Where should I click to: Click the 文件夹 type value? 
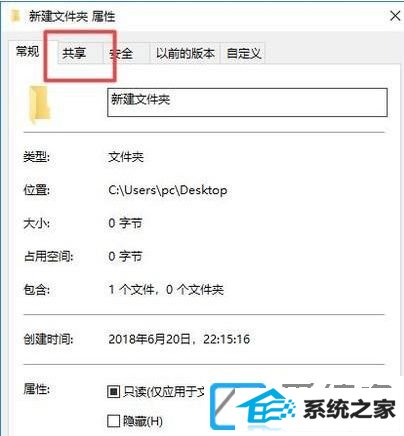[x=126, y=157]
